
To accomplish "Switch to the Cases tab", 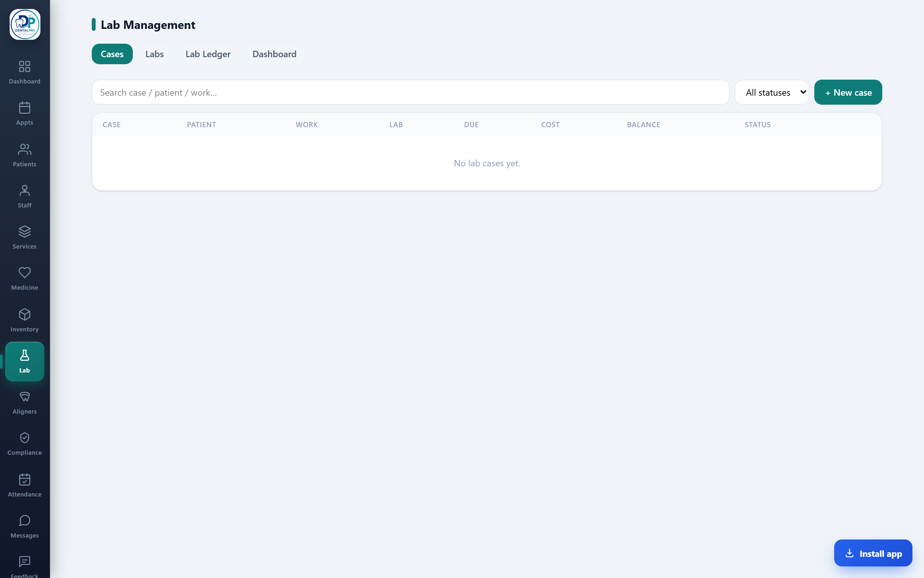I will tap(112, 54).
